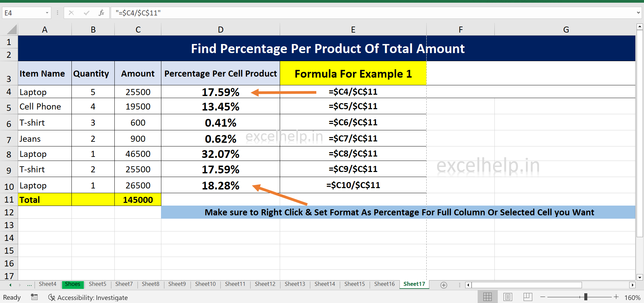The image size is (644, 303).
Task: Click the Accessibility checker icon
Action: click(x=52, y=297)
